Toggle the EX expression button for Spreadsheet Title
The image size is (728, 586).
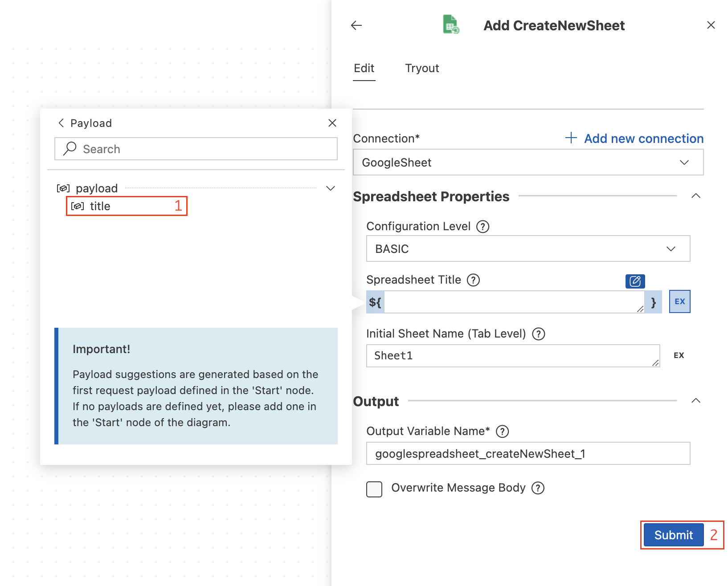click(679, 301)
